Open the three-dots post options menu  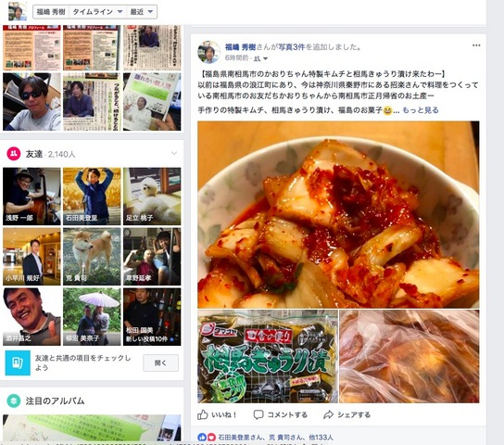(476, 45)
